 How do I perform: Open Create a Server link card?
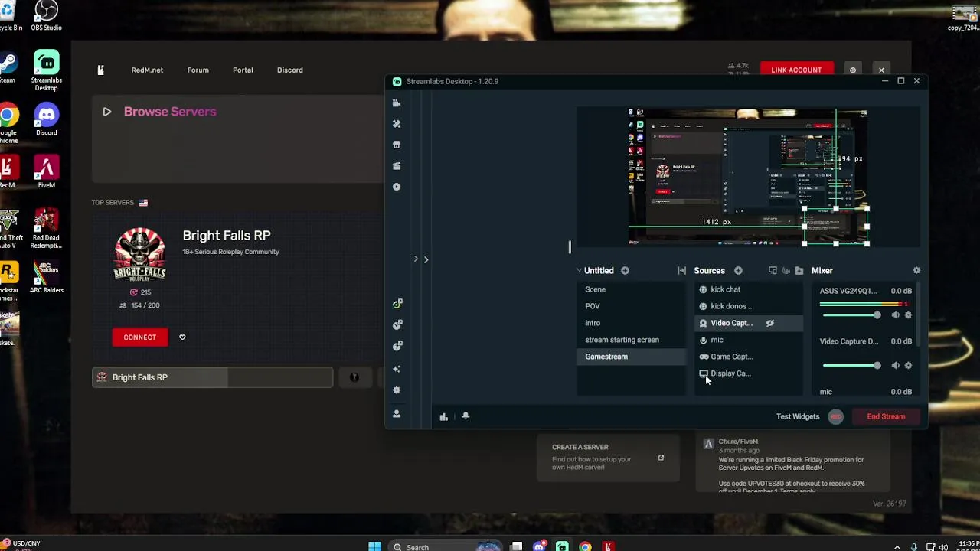[608, 458]
